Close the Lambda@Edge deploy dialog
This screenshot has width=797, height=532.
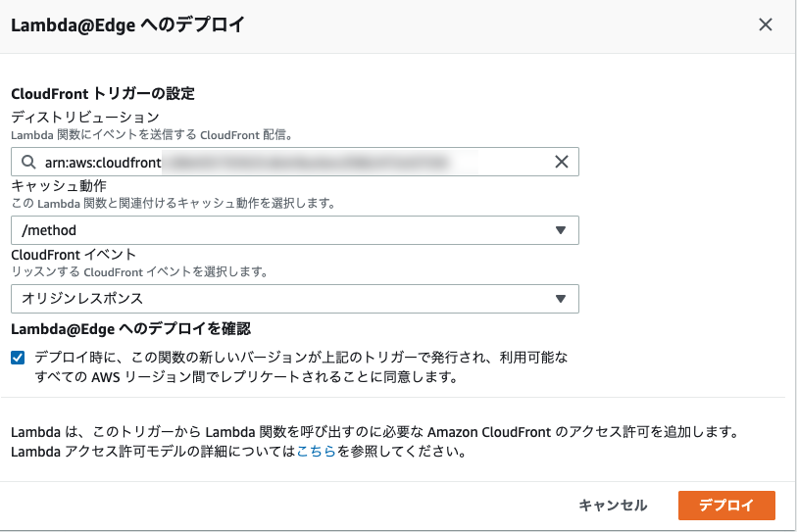point(765,24)
